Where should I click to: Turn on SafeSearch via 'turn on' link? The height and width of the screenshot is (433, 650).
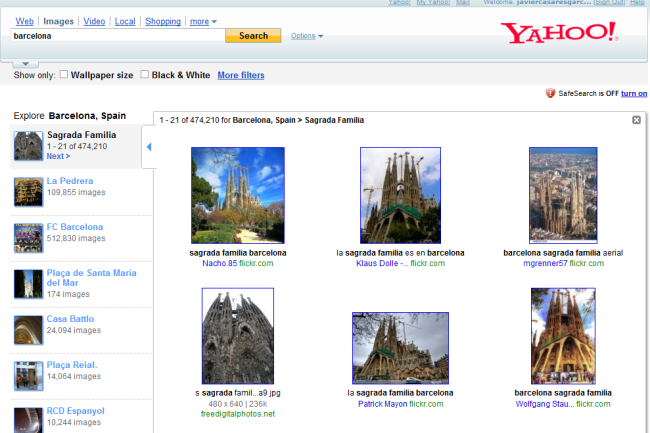634,94
